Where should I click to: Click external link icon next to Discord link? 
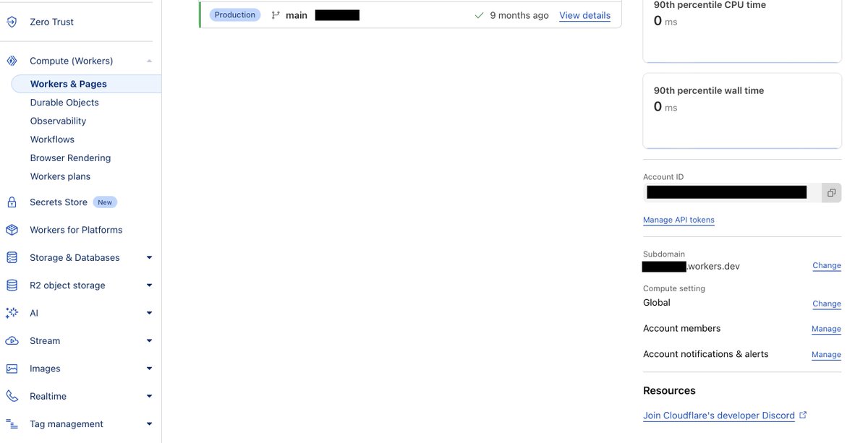coord(802,415)
